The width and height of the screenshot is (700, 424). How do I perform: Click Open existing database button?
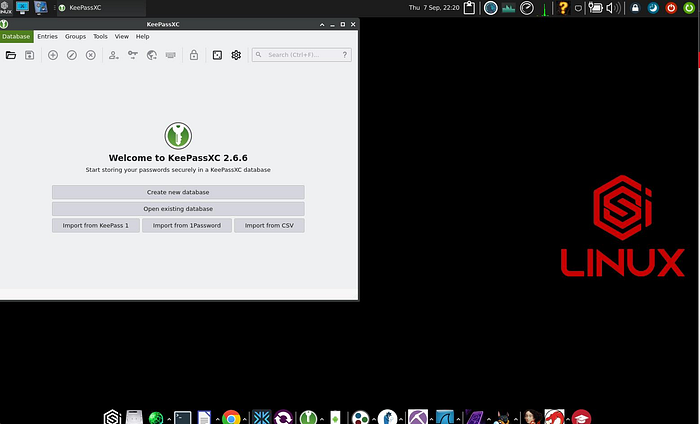click(x=178, y=209)
